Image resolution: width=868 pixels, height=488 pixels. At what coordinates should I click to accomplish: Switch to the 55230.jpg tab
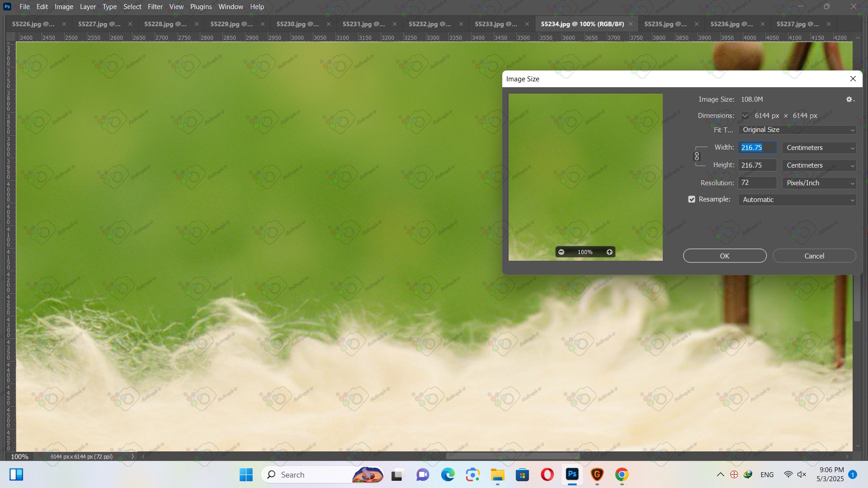[297, 24]
